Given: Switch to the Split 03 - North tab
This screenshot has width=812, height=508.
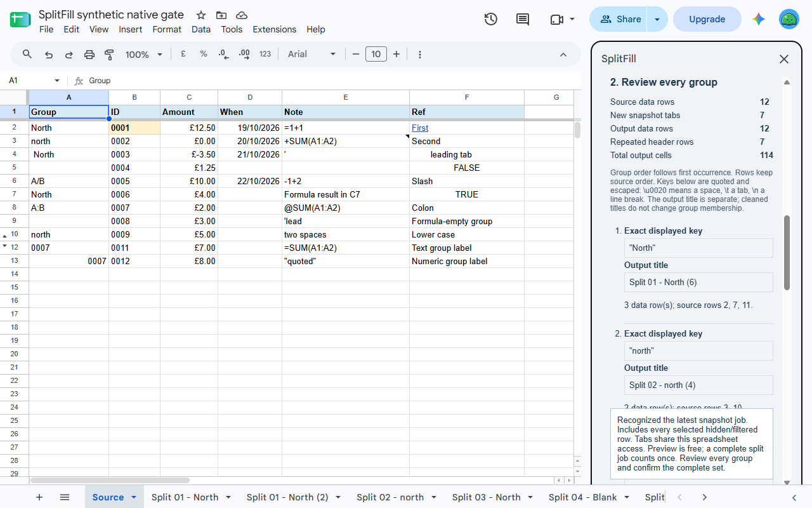Looking at the screenshot, I should (487, 497).
